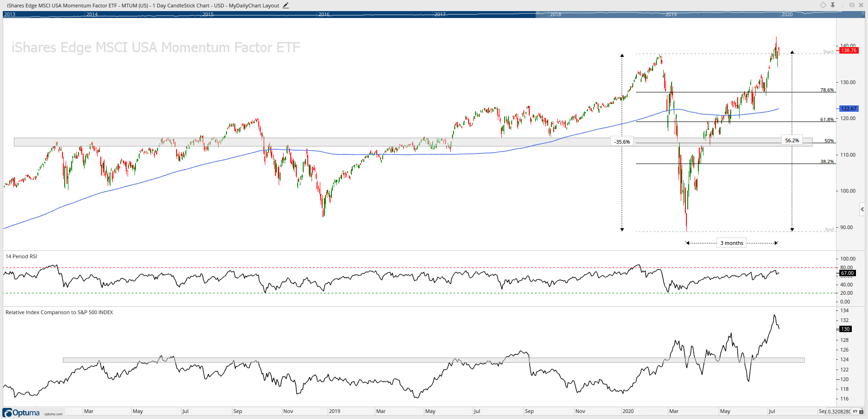Click the scale ratio value field 0.320828
Image resolution: width=868 pixels, height=419 pixels.
[838, 411]
